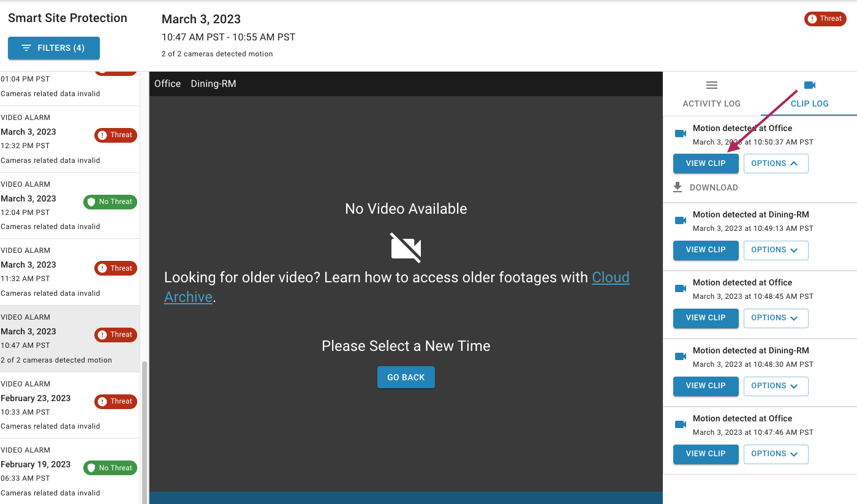857x504 pixels.
Task: Expand Options for the 10:48:45 AM clip
Action: click(x=776, y=318)
